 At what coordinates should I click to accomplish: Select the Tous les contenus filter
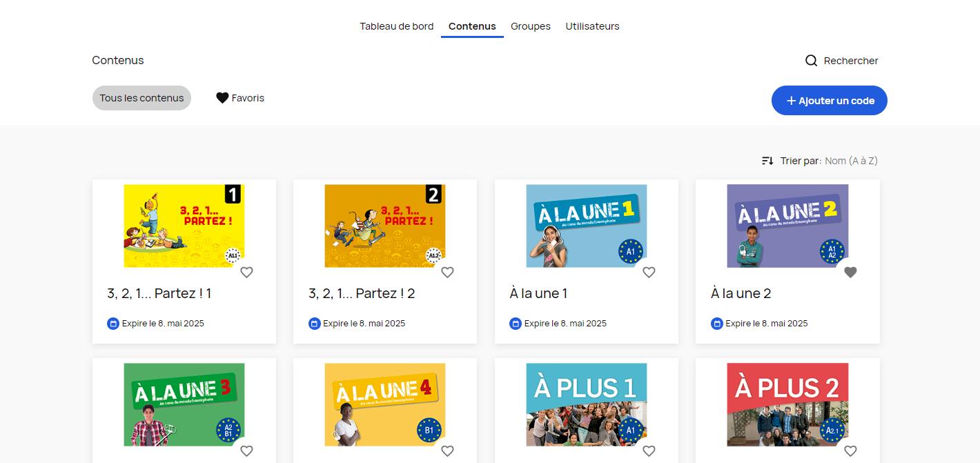tap(141, 98)
